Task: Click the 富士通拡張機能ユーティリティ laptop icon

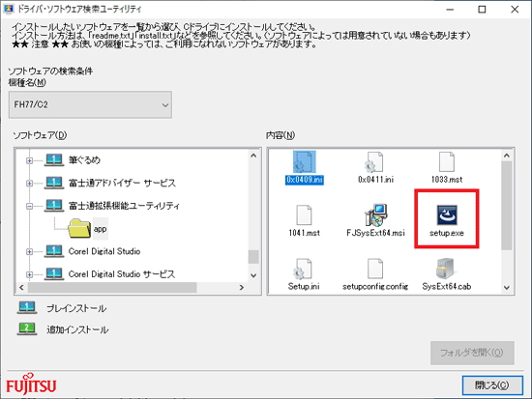Action: coord(54,206)
